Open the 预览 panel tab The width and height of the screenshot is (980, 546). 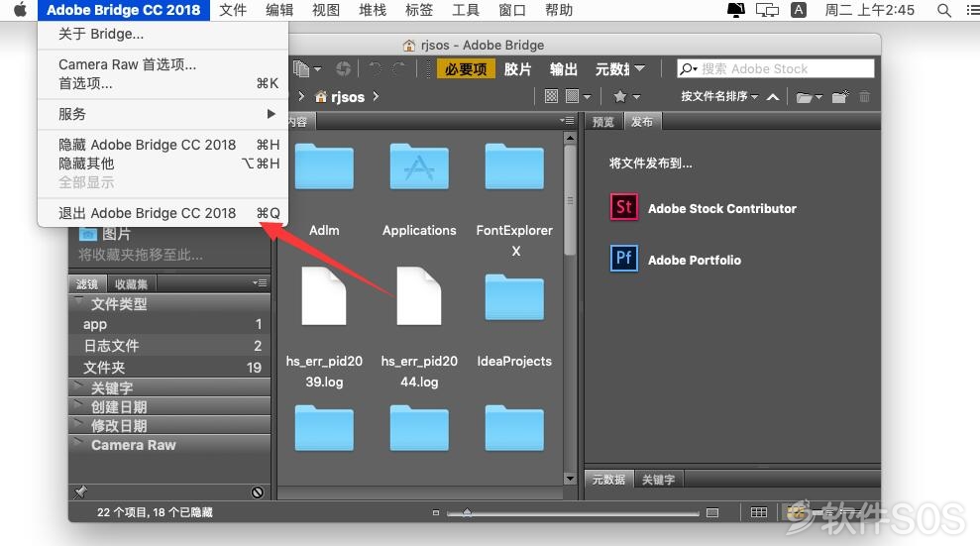(x=603, y=122)
